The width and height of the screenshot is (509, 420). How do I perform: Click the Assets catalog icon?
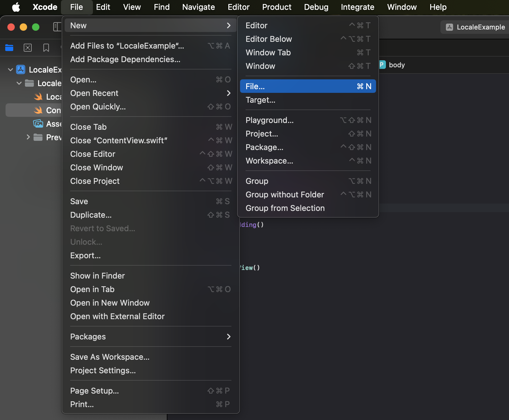tap(38, 124)
